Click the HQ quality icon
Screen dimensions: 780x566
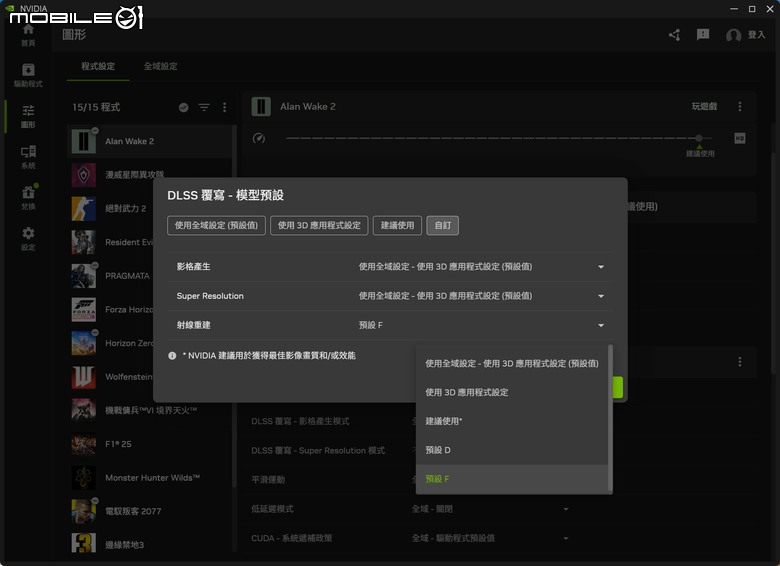point(740,138)
